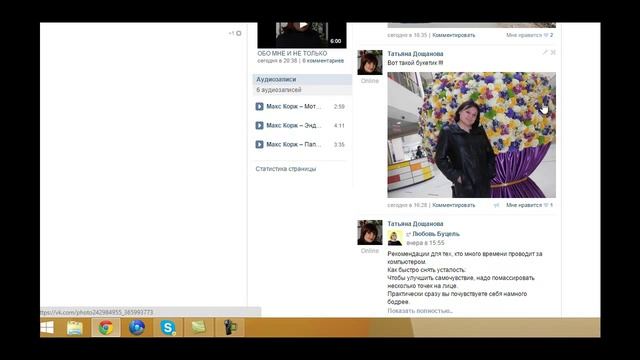The width and height of the screenshot is (640, 360).
Task: Open Skype from the taskbar
Action: click(x=168, y=328)
